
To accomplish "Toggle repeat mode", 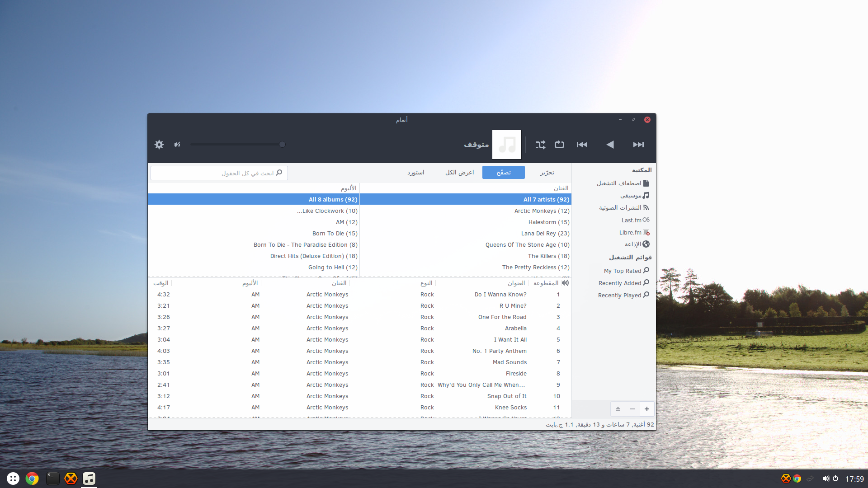I will pos(559,145).
